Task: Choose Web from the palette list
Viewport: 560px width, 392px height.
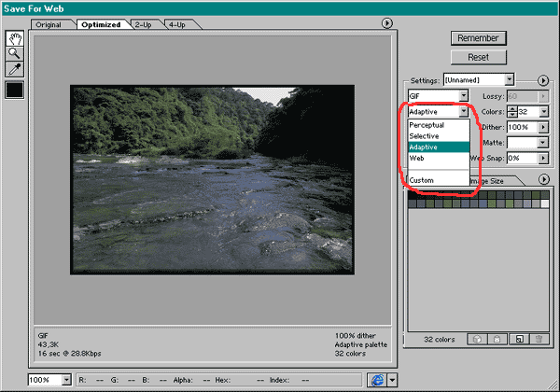Action: click(439, 158)
